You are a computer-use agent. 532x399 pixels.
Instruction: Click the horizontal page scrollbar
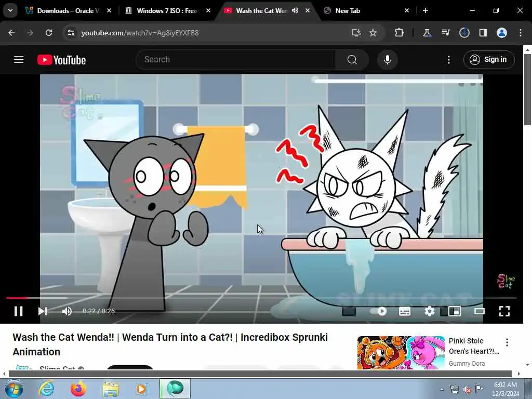[x=260, y=374]
